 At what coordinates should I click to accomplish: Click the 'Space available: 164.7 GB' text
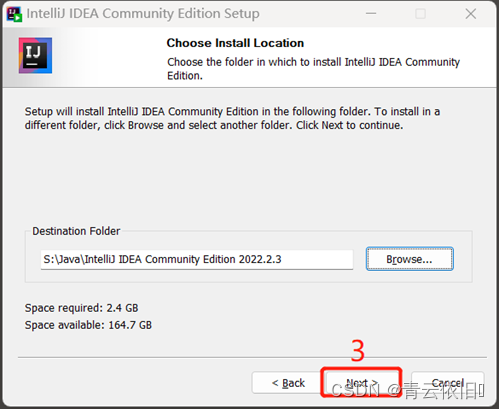point(88,325)
